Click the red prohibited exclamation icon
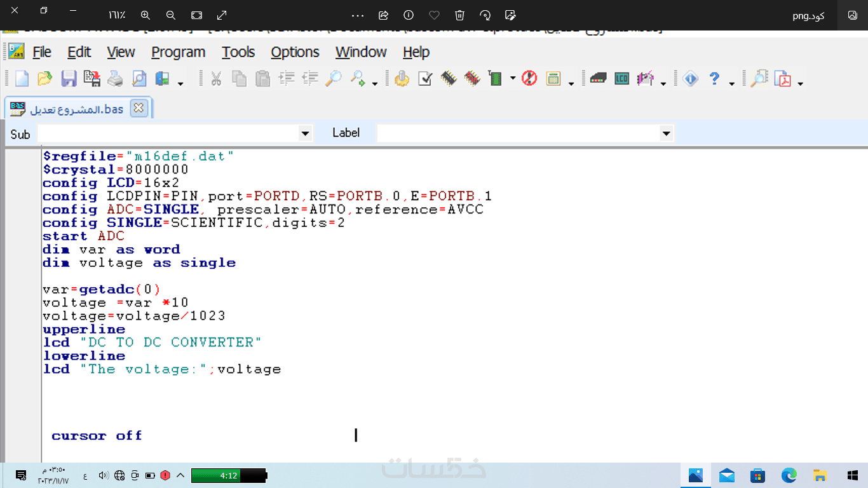This screenshot has width=868, height=488. click(529, 79)
